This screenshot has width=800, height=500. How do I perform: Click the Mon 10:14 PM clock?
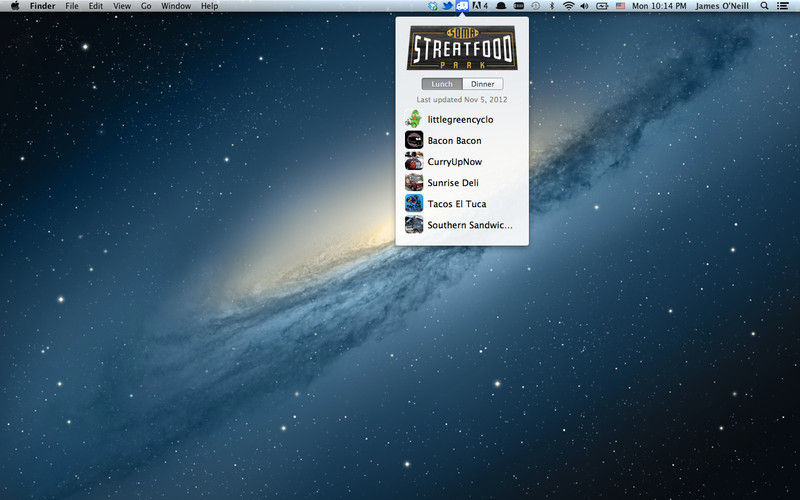tap(659, 6)
